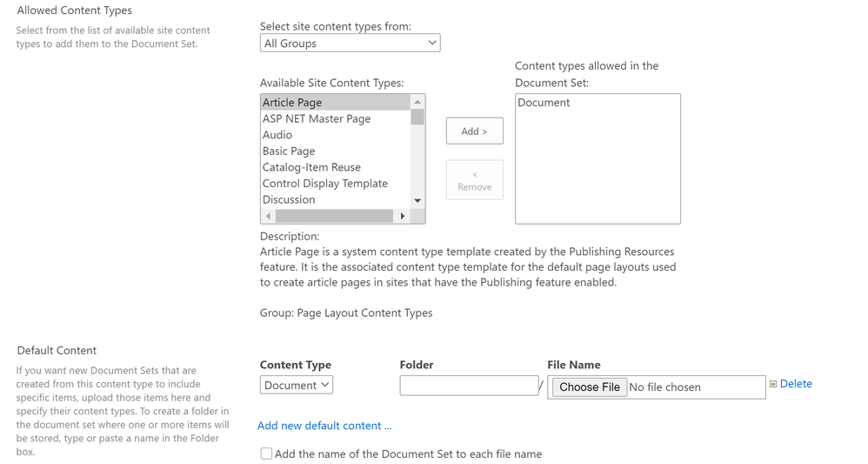Select ASP NET Master Page item
The width and height of the screenshot is (868, 464).
(317, 118)
